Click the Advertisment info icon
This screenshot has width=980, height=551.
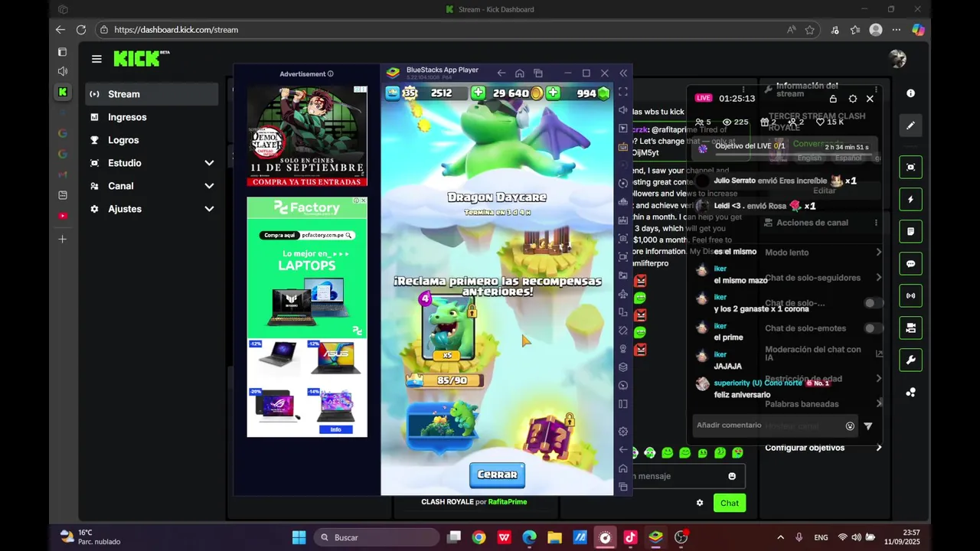click(330, 74)
